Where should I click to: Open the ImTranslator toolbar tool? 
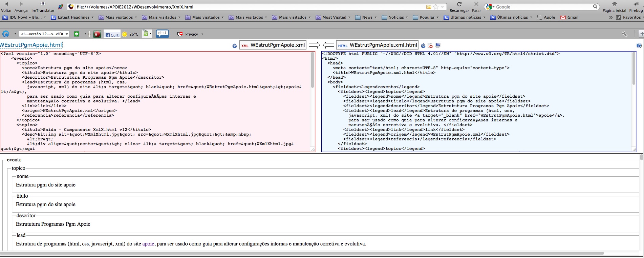43,7
